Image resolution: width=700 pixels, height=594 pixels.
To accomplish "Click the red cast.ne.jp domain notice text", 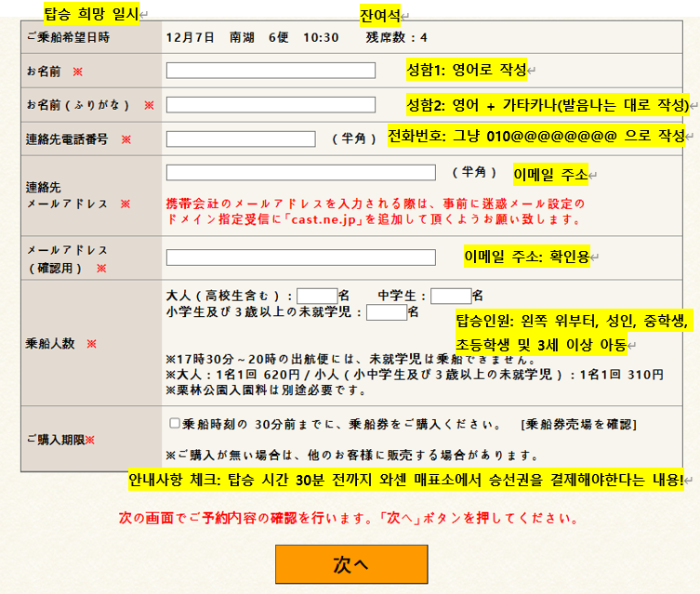I will [376, 212].
